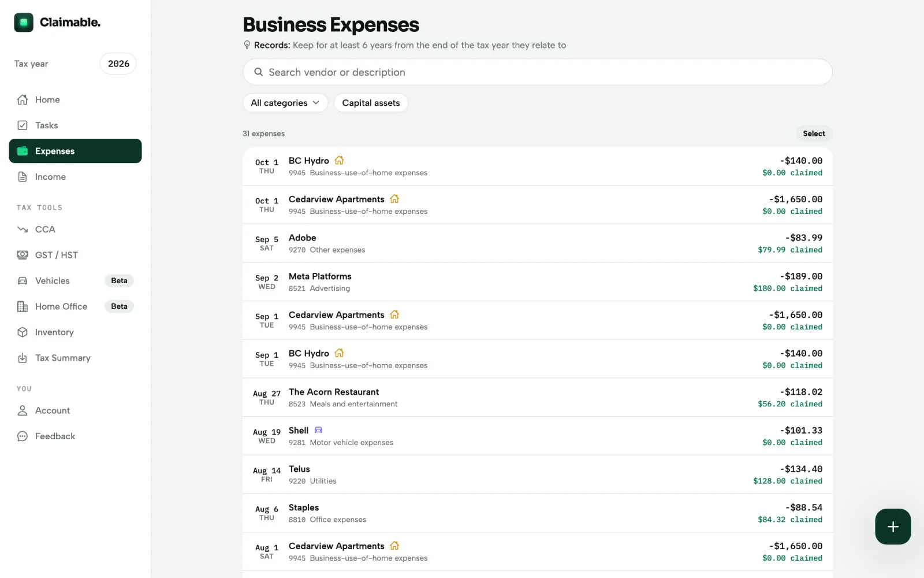Viewport: 924px width, 578px height.
Task: Open the Meta Platforms advertising expense
Action: coord(538,282)
